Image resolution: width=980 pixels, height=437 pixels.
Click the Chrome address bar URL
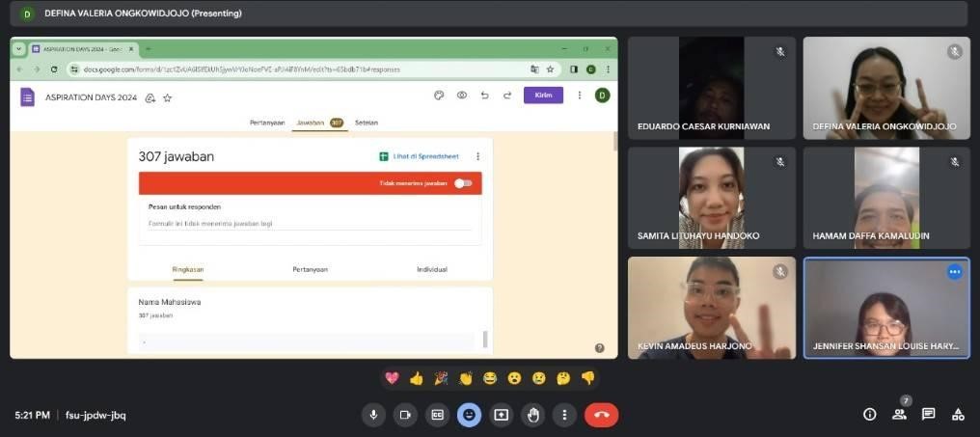point(241,69)
